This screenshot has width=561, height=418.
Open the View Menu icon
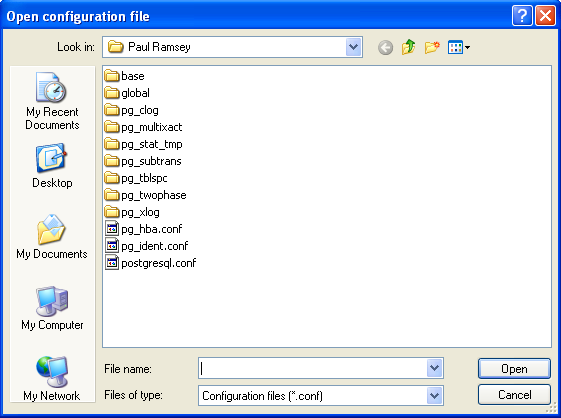459,47
